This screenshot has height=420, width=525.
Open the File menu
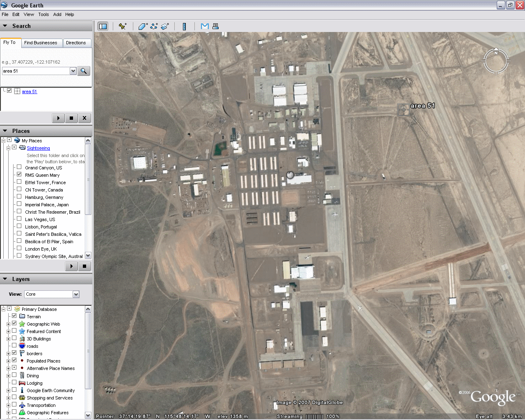(5, 14)
